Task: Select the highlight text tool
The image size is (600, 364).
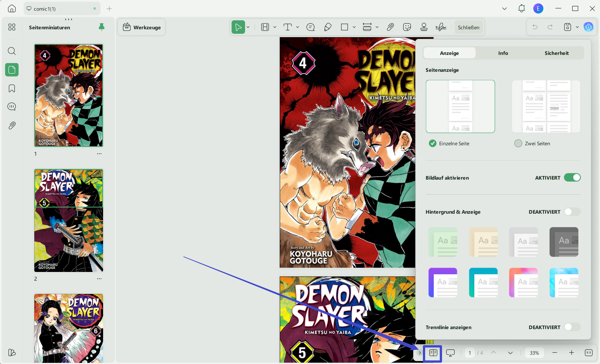Action: tap(265, 27)
